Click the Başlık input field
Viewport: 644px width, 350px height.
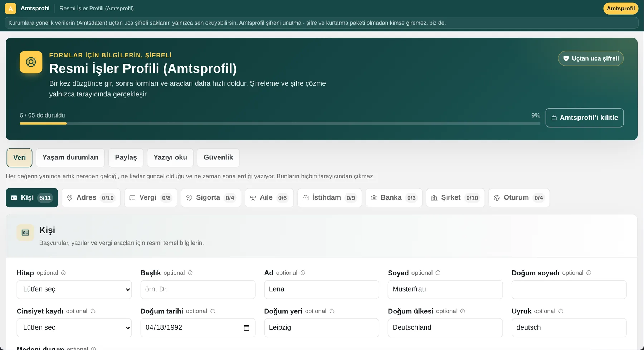coord(198,289)
